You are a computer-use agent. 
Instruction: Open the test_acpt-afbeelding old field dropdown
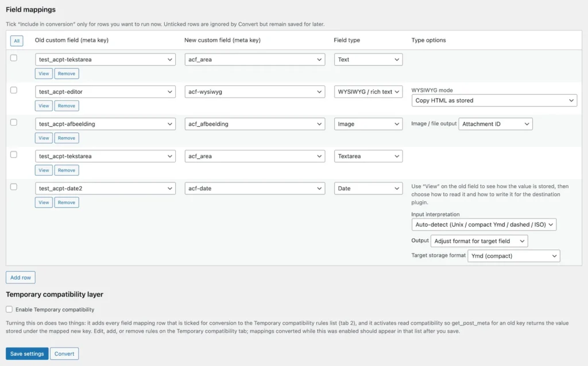point(106,124)
